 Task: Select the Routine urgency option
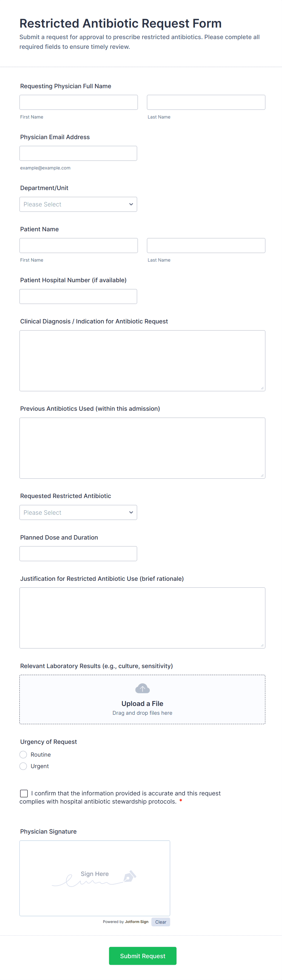(23, 754)
